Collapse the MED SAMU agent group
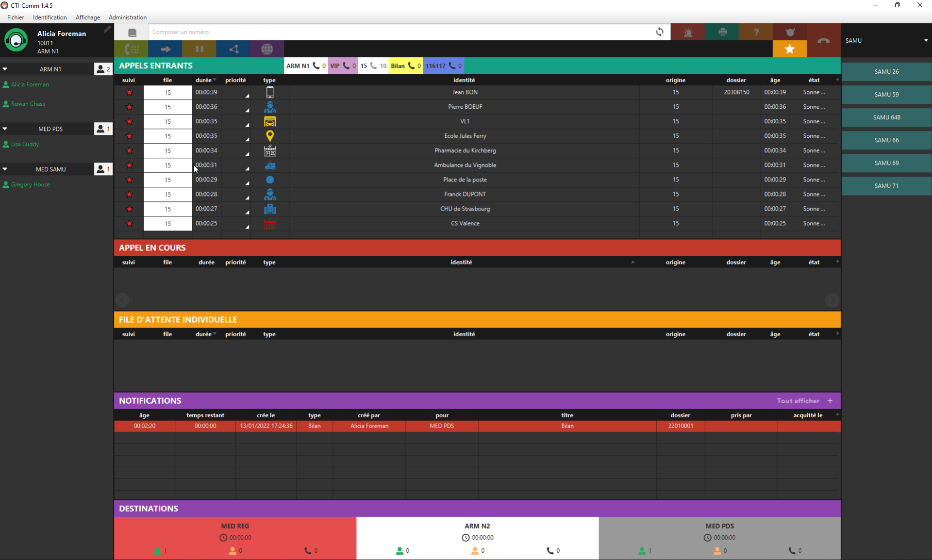The width and height of the screenshot is (932, 560). point(5,169)
